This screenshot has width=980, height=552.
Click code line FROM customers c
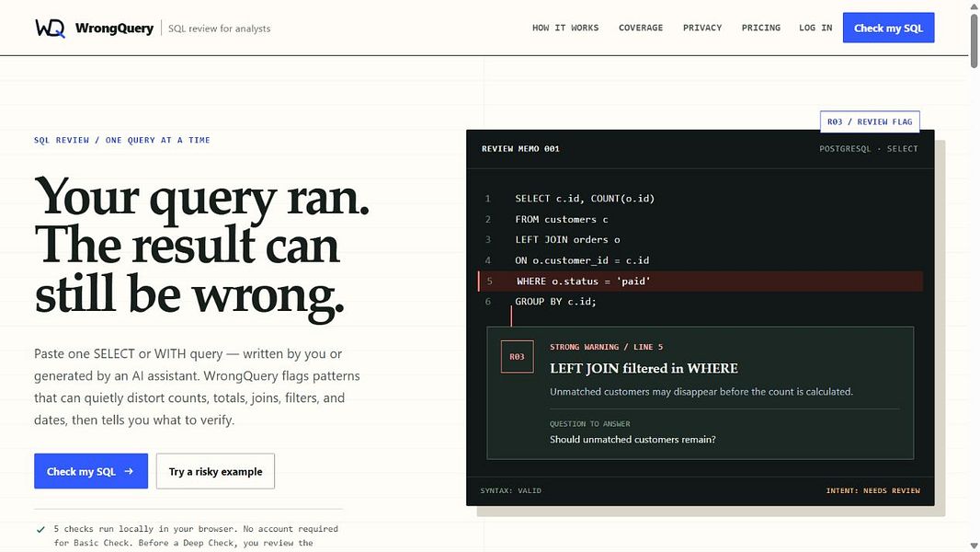(x=562, y=219)
